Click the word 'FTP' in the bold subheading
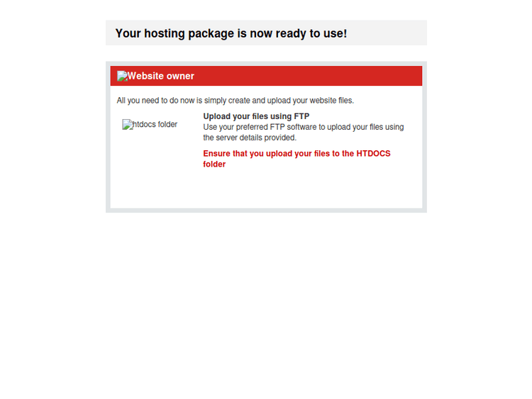This screenshot has height=399, width=532. (301, 116)
